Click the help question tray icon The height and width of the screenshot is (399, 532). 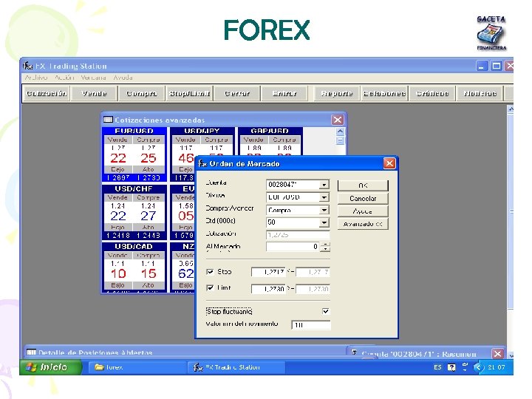click(x=451, y=367)
